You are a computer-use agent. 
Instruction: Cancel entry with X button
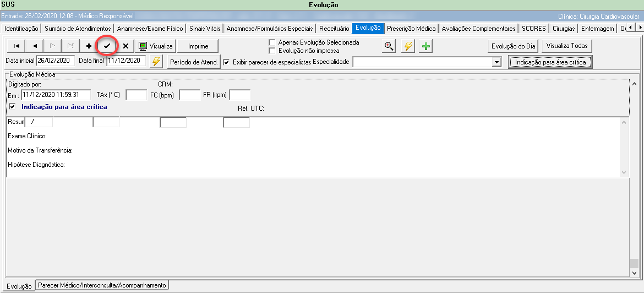pyautogui.click(x=125, y=46)
